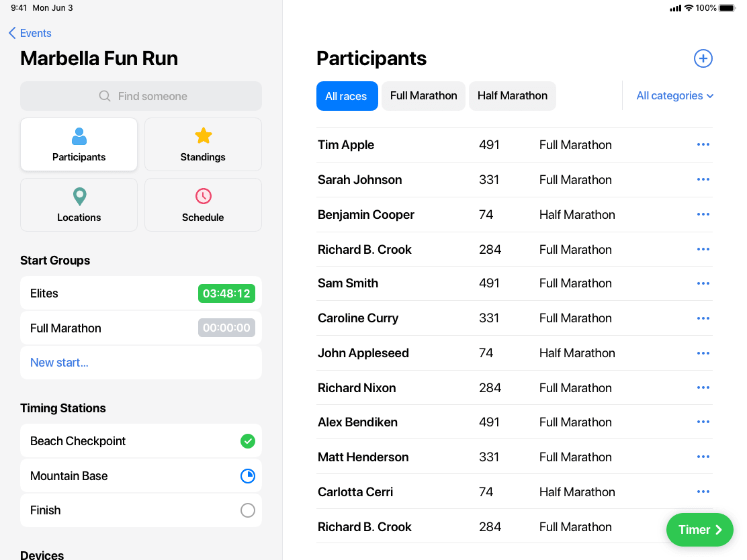Expand the All categories dropdown
Viewport: 747px width, 560px height.
674,96
